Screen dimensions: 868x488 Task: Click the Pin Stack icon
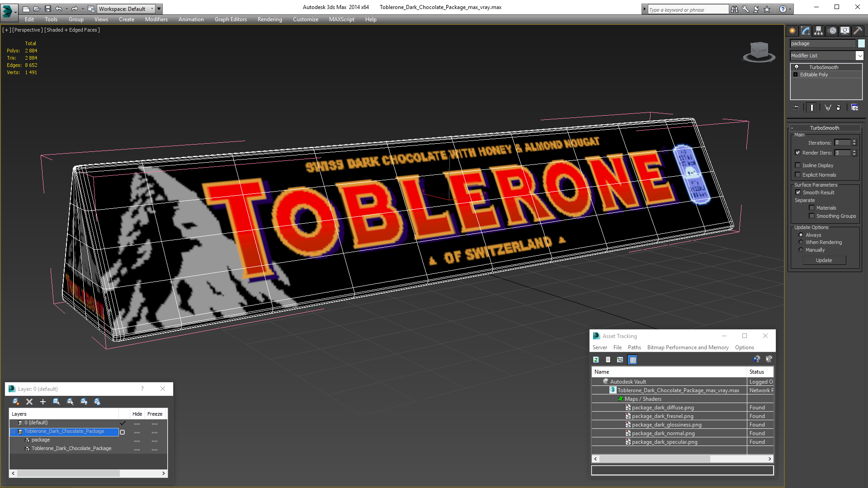796,108
